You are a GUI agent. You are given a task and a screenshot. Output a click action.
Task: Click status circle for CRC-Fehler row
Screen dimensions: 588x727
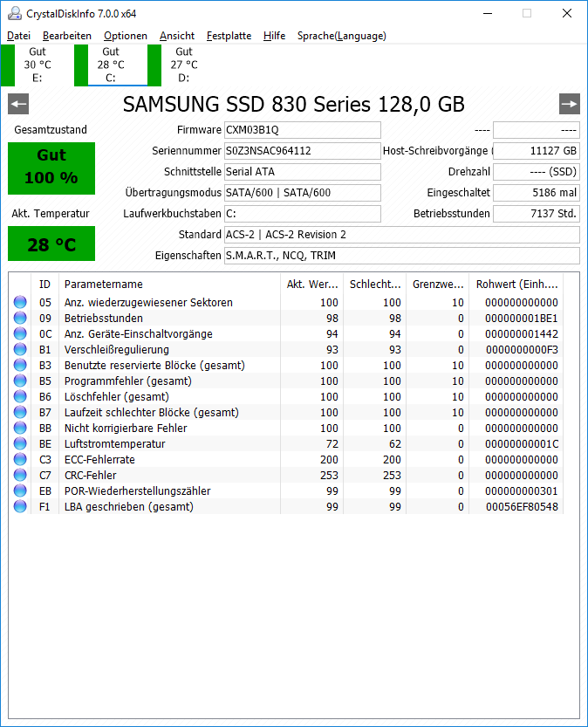(x=20, y=476)
